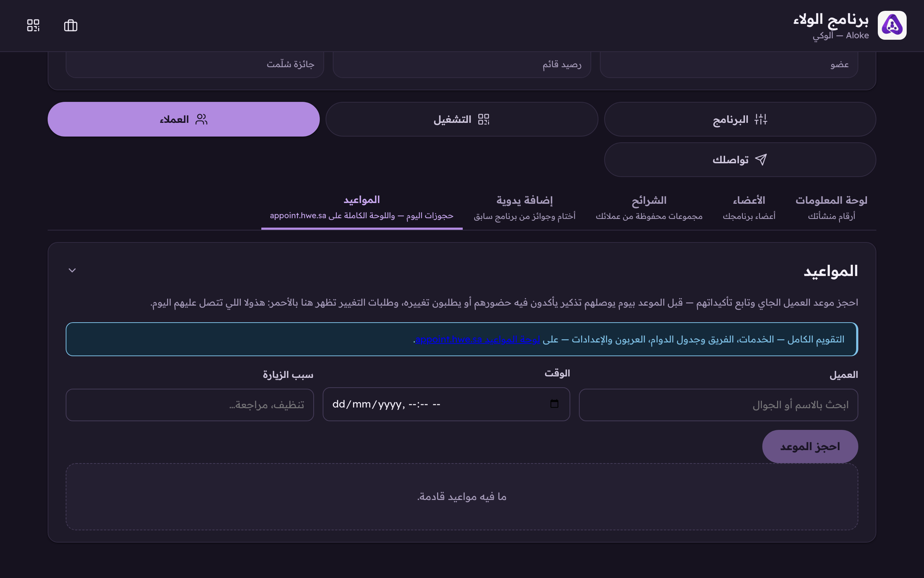Click the المواعيد card heading
This screenshot has width=924, height=578.
coord(831,271)
